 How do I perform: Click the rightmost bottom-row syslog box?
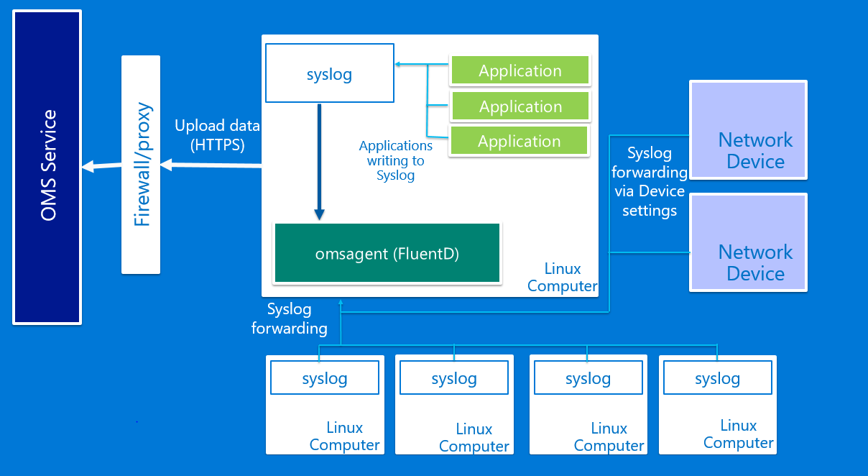[x=717, y=377]
